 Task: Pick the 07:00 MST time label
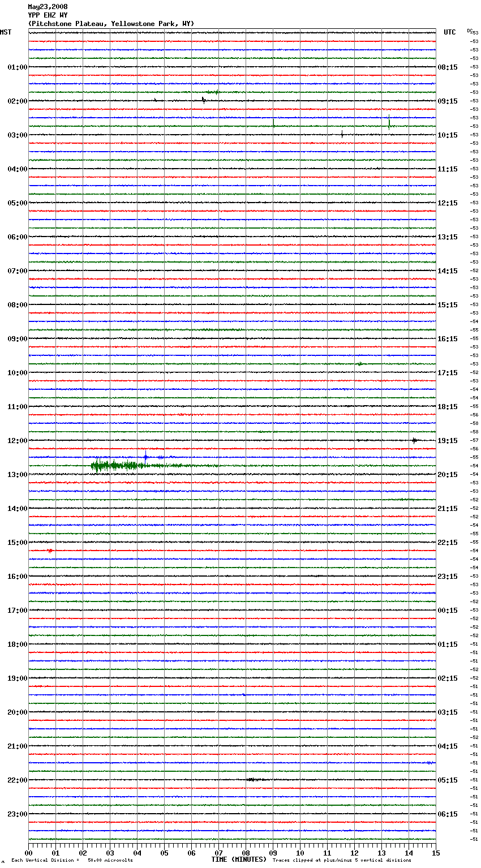click(x=17, y=271)
